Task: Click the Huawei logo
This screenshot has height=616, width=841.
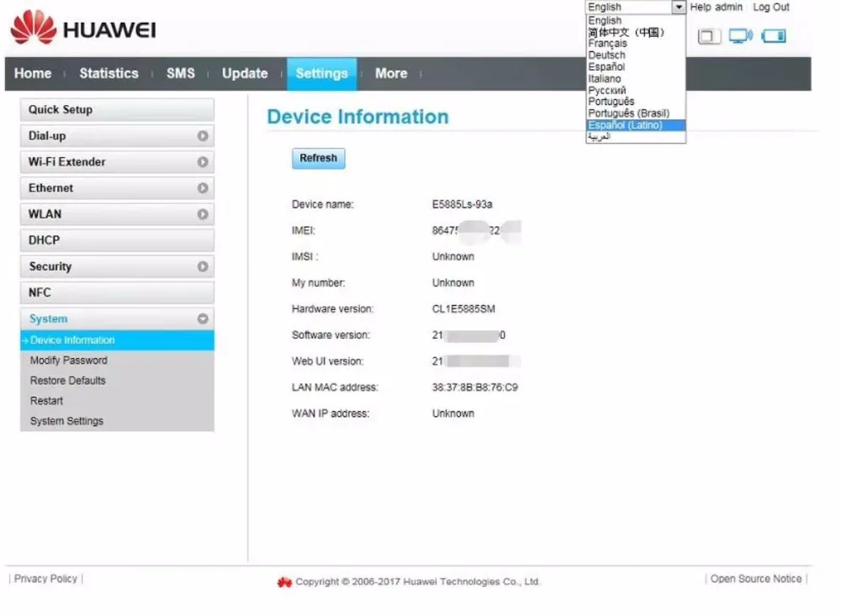Action: coord(83,28)
